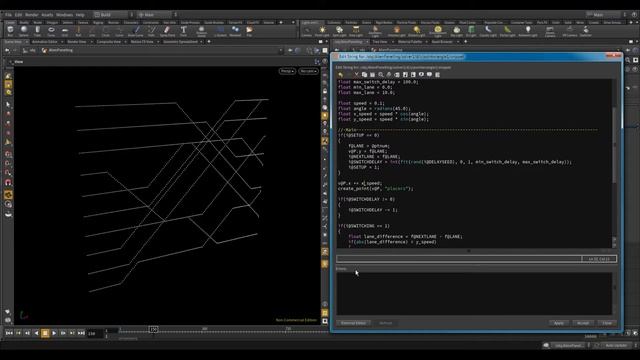Click Undo in code editor toolbar
This screenshot has width=640, height=360.
[x=340, y=75]
